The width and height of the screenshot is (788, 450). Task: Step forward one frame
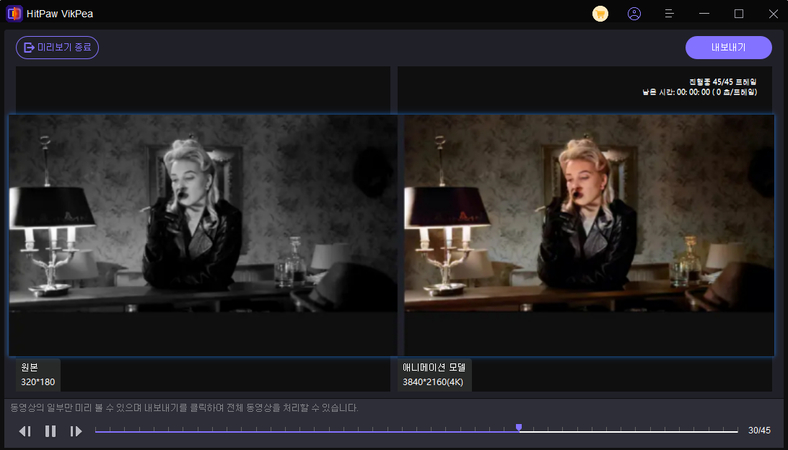coord(76,431)
